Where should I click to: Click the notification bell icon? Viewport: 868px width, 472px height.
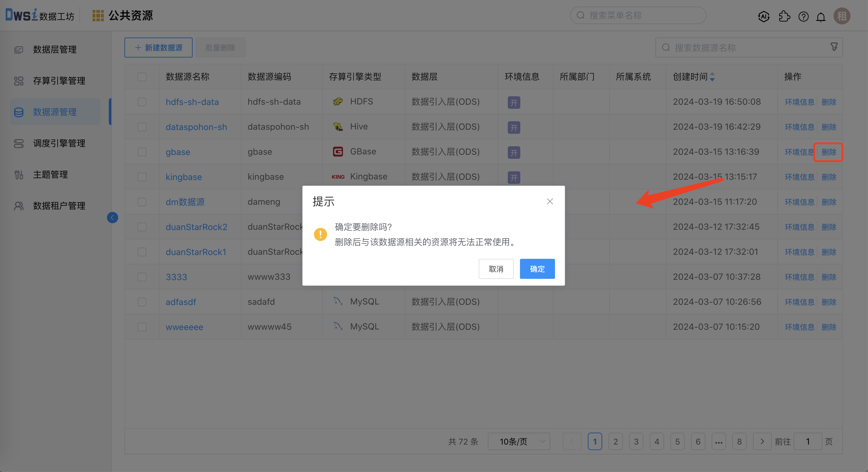click(821, 16)
